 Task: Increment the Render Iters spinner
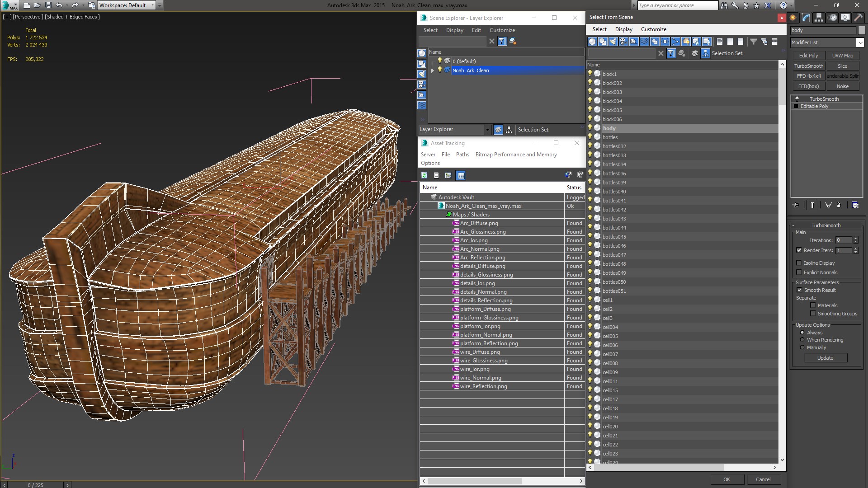(855, 249)
